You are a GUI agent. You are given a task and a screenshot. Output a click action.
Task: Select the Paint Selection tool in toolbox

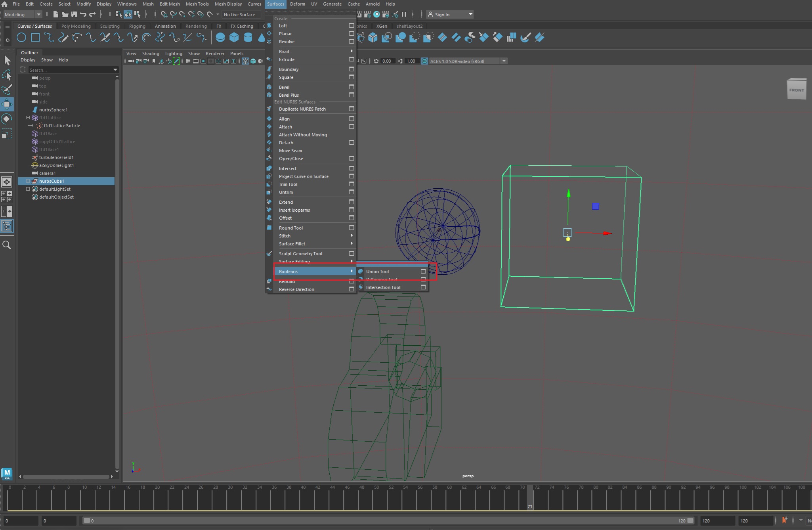pos(7,90)
